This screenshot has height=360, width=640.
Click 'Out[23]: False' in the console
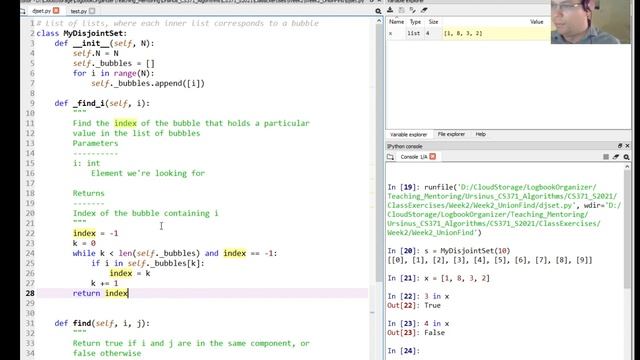[x=416, y=333]
